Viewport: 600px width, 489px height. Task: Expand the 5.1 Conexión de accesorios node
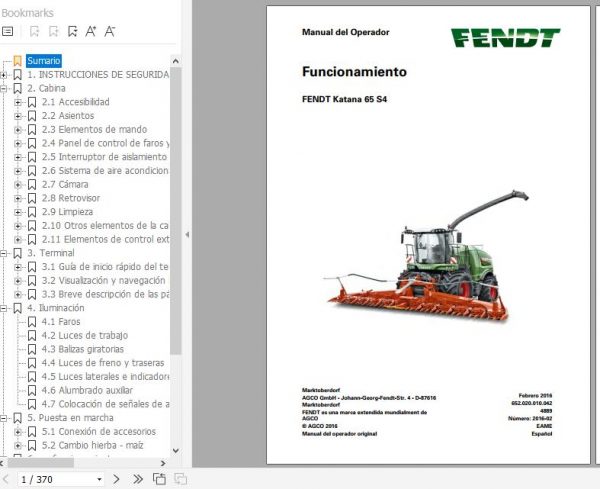tap(18, 432)
